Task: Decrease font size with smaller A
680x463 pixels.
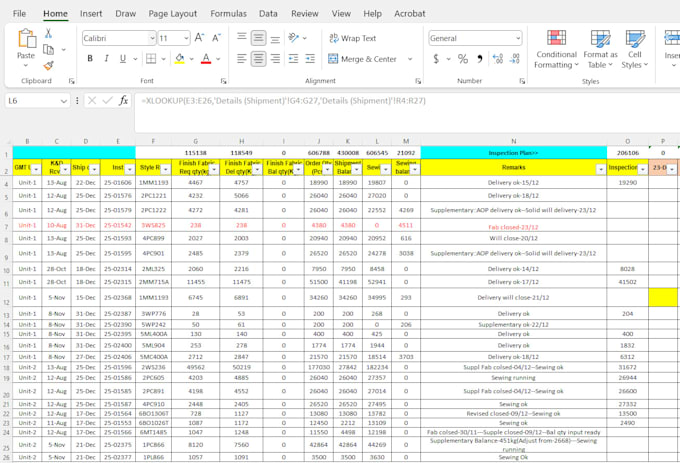Action: pos(216,38)
